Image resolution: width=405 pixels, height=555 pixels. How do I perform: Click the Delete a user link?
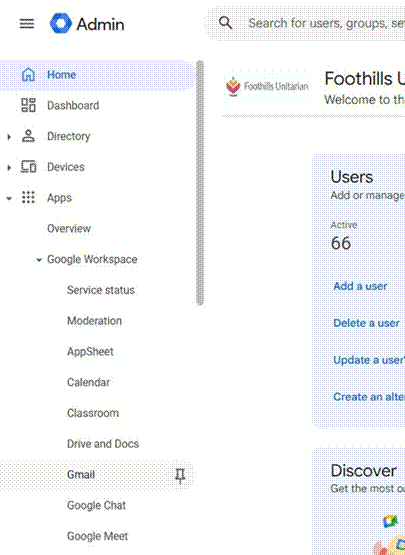[x=367, y=323]
